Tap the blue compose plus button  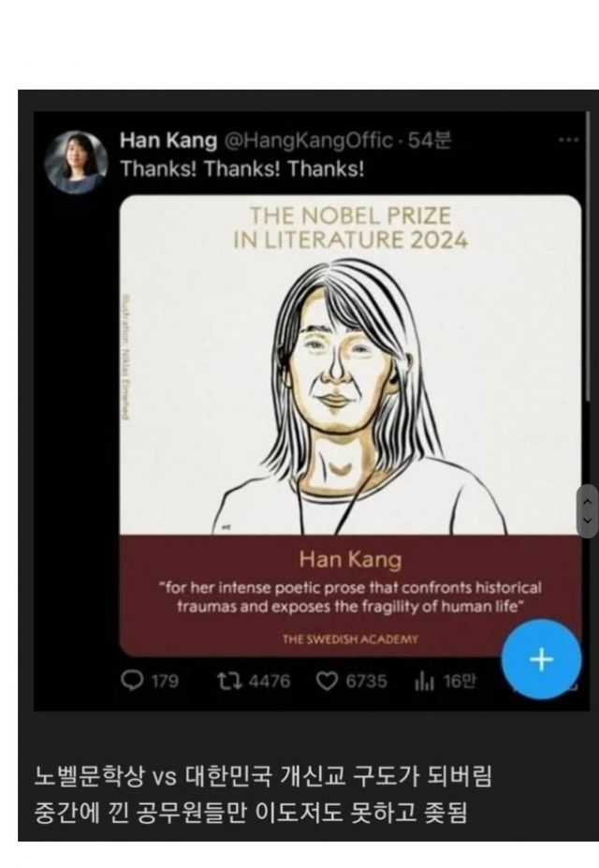pyautogui.click(x=541, y=659)
